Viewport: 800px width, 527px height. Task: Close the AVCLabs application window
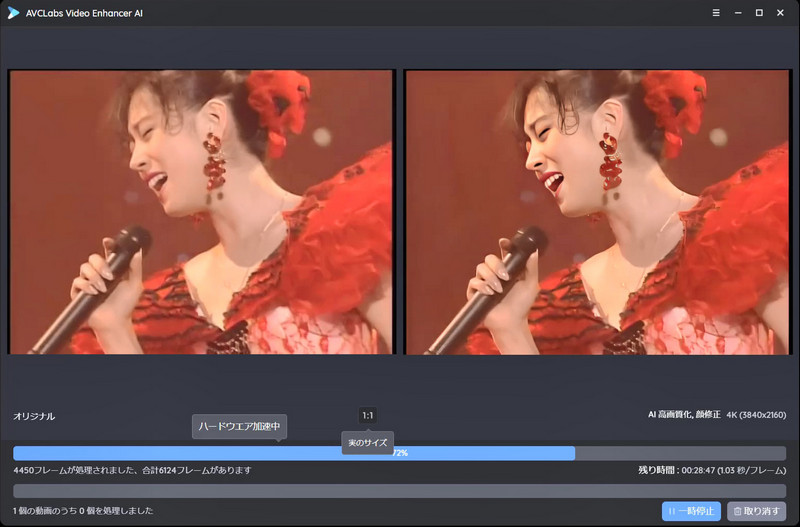point(781,13)
